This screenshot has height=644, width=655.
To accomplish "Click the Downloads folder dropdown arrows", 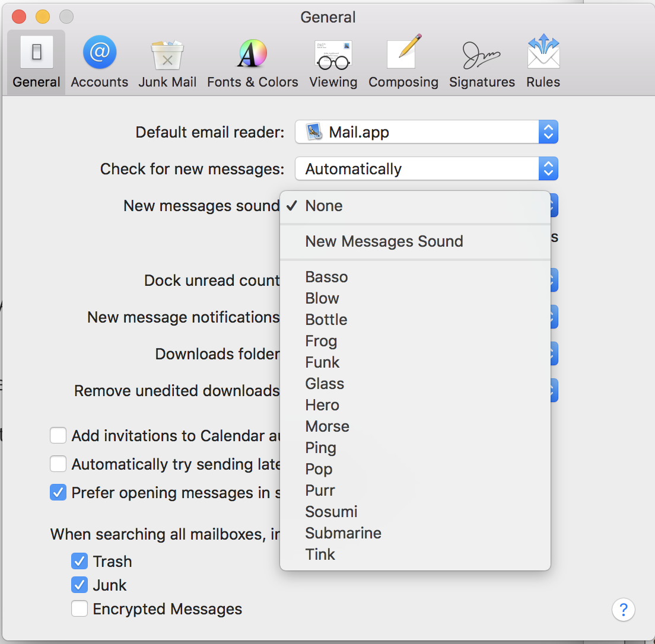I will point(554,353).
